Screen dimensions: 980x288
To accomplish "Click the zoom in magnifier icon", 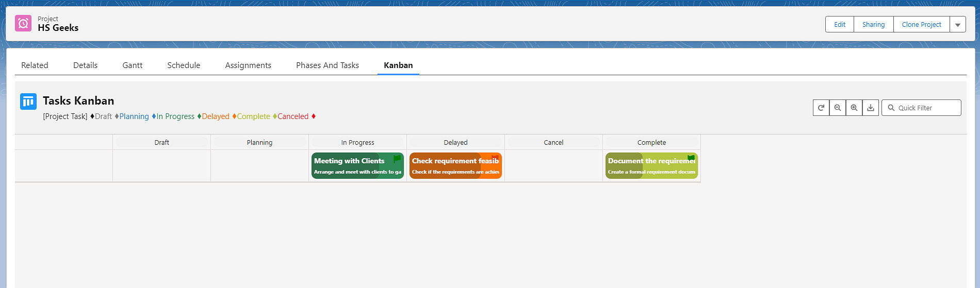I will click(854, 108).
